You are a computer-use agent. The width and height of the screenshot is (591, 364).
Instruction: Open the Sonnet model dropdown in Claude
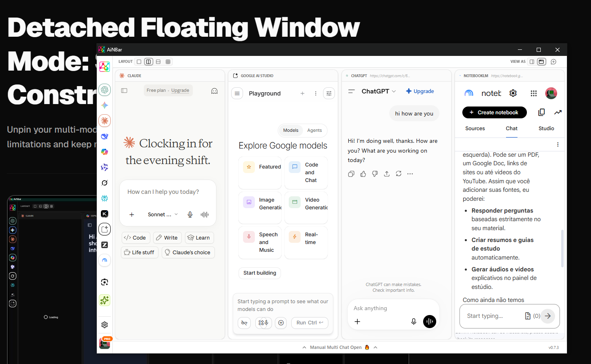[x=163, y=214]
